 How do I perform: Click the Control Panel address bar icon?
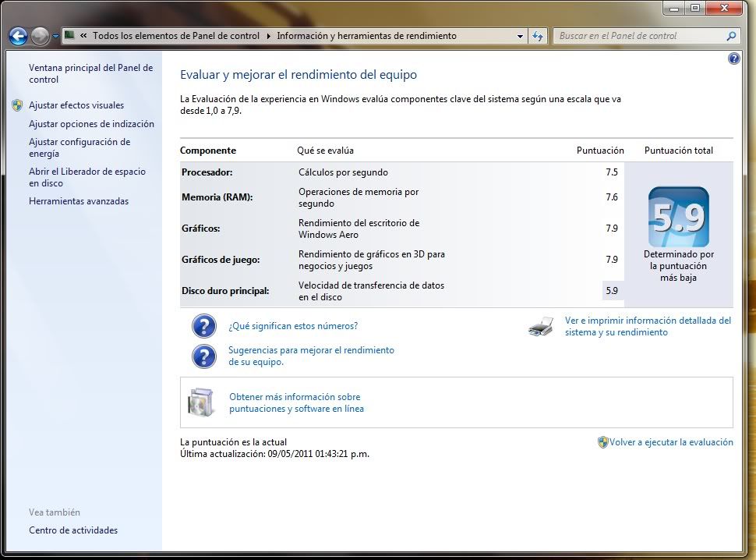pyautogui.click(x=70, y=35)
